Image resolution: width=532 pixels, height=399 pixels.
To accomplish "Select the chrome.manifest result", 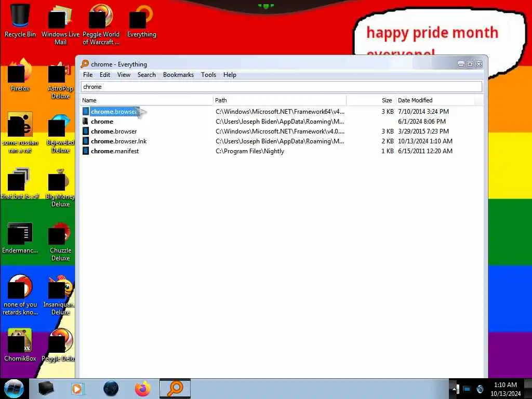I will pos(115,151).
